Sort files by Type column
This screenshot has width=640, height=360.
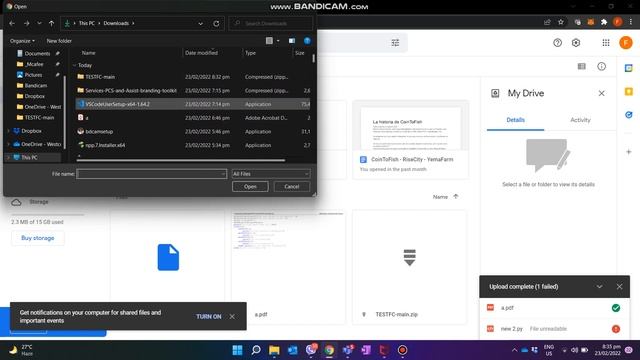[x=250, y=53]
